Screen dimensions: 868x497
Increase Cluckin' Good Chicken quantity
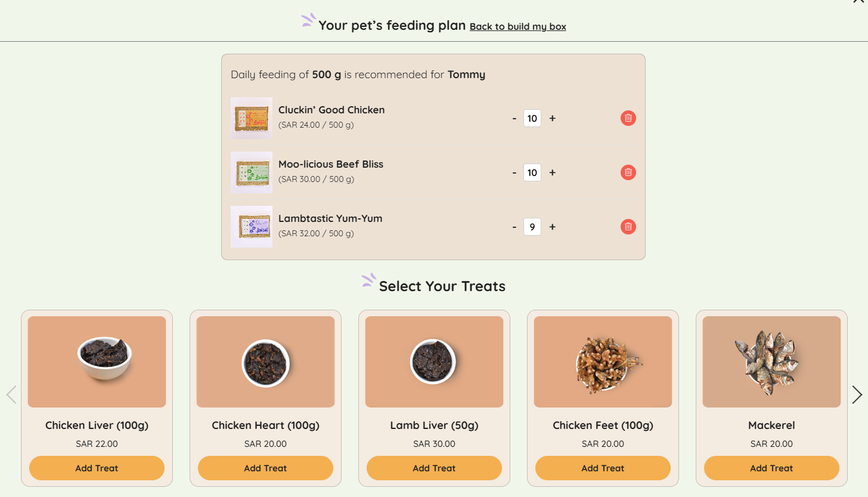(552, 118)
